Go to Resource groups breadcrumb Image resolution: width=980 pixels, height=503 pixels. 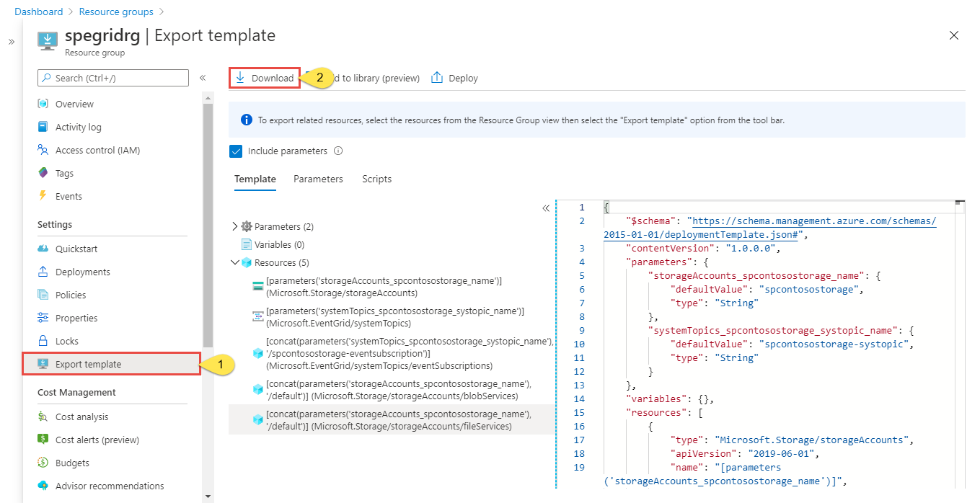(x=116, y=12)
